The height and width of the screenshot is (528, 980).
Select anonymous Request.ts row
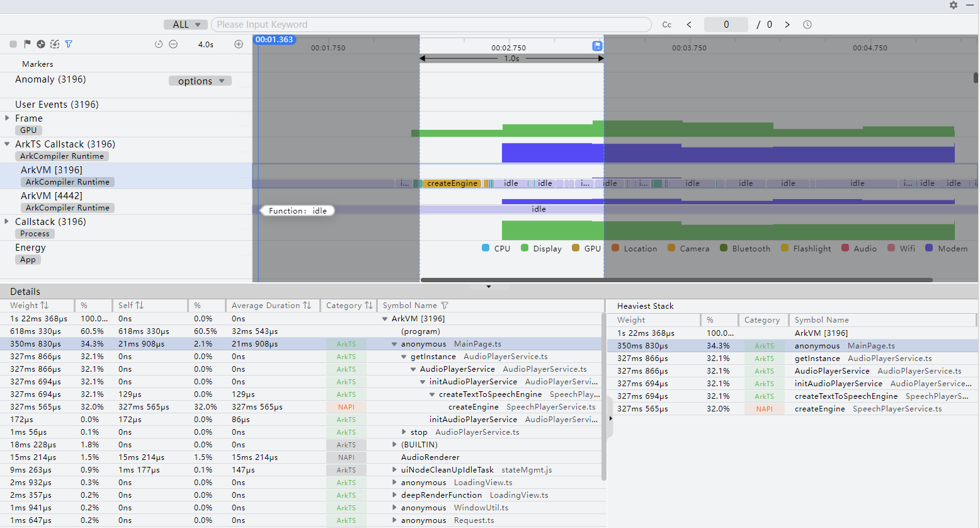pyautogui.click(x=301, y=520)
